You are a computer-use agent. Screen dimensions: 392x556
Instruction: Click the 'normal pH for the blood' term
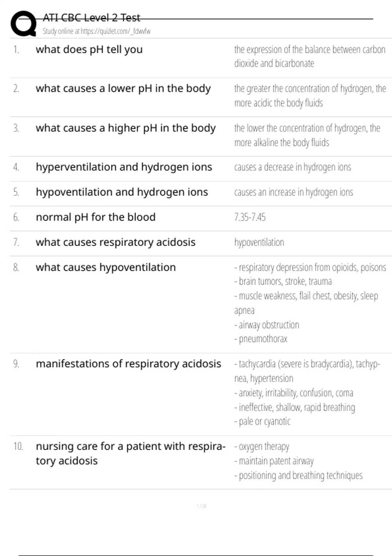pos(96,217)
